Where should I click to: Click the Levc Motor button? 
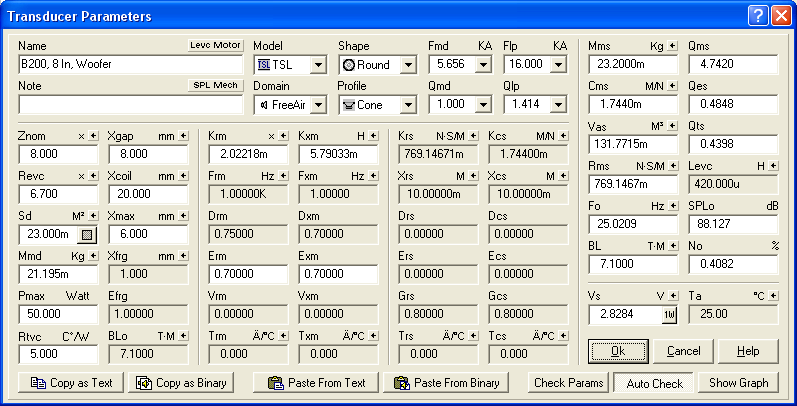point(216,45)
